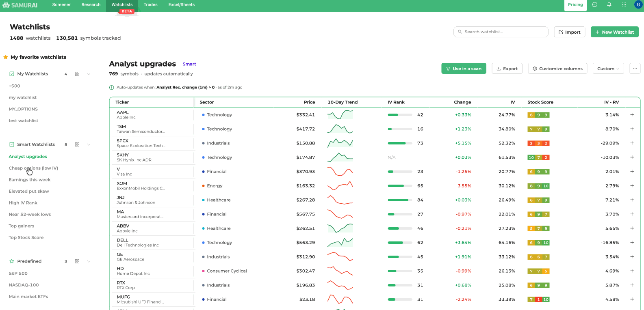
Task: Go to the Screener tab
Action: point(61,5)
